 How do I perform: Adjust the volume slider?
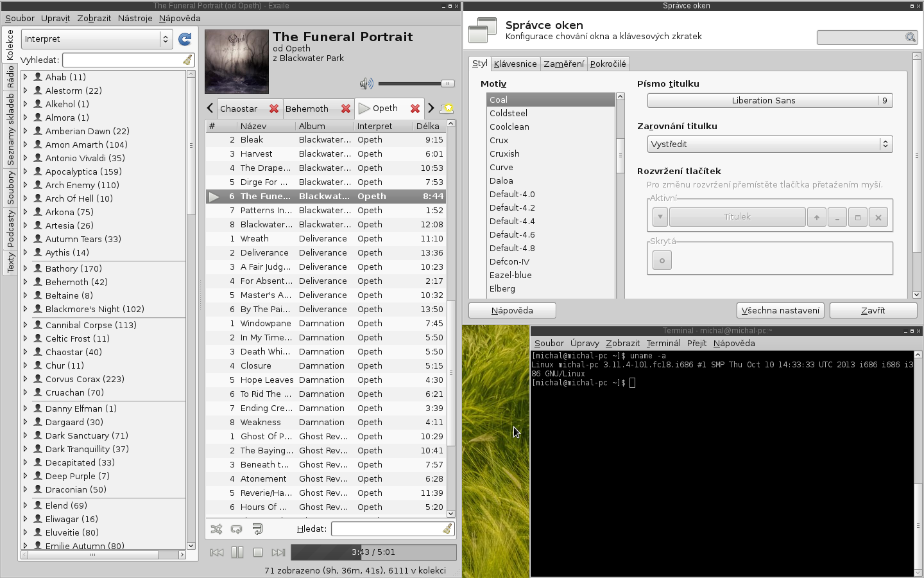tap(416, 83)
